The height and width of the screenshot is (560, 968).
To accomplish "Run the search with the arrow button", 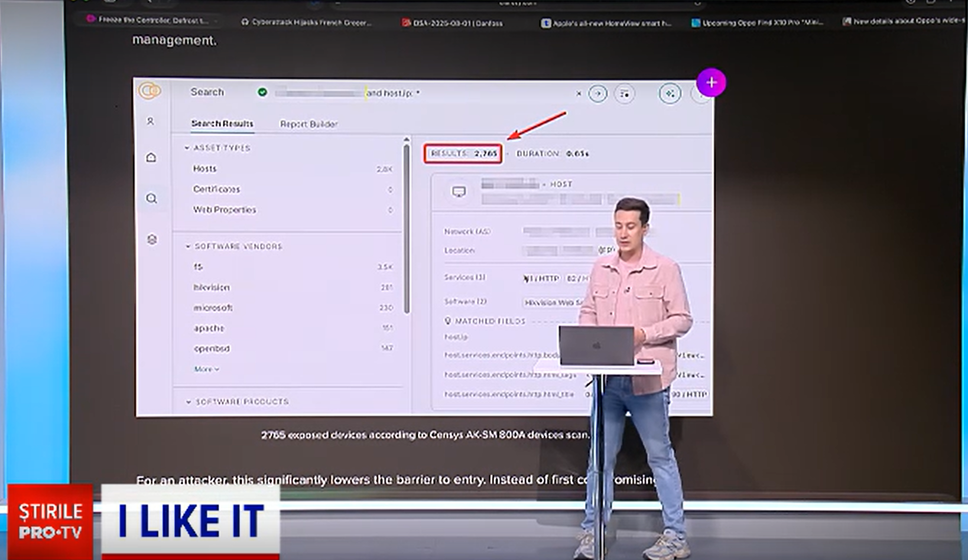I will coord(598,93).
